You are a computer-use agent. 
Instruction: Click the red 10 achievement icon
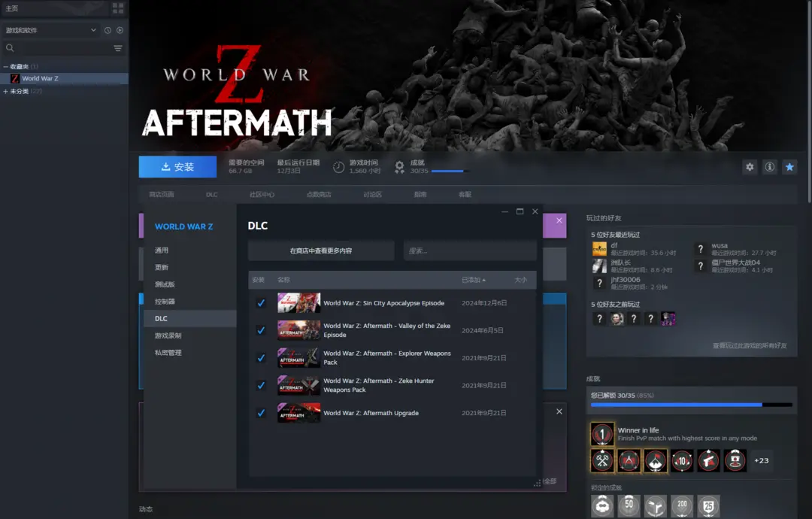[x=681, y=460]
